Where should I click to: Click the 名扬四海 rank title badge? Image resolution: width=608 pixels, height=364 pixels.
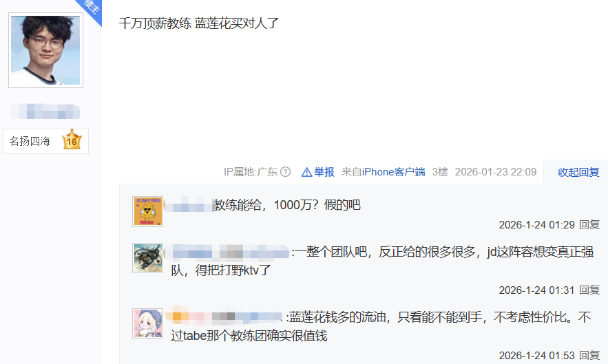tap(30, 142)
